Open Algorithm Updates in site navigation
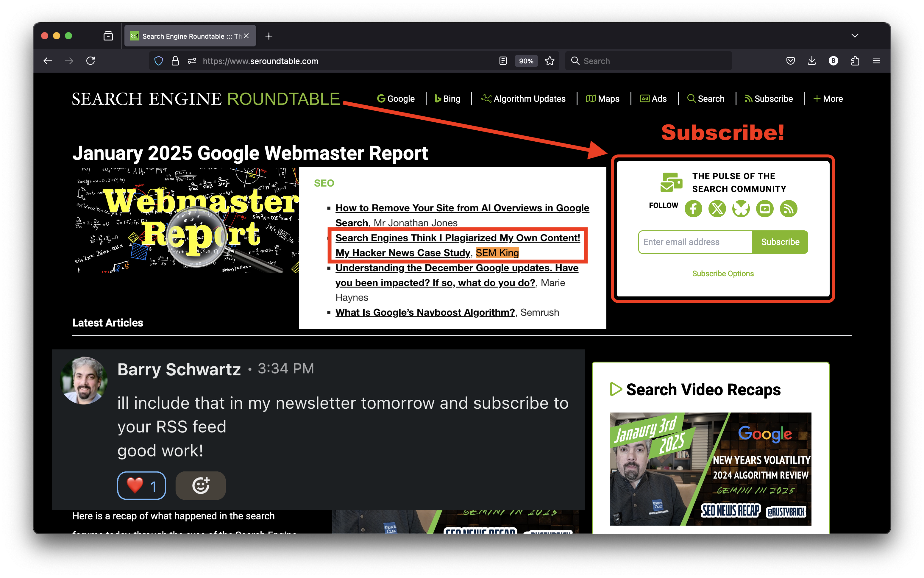924x578 pixels. (x=523, y=99)
